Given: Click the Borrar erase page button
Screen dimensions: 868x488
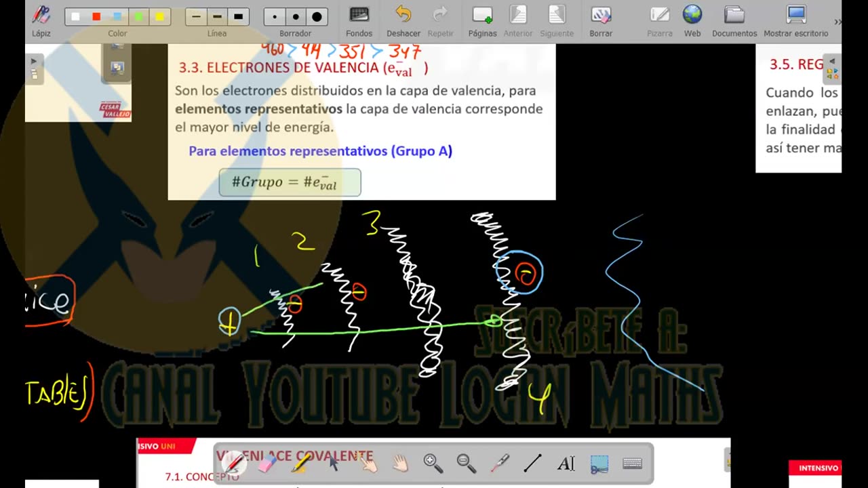Looking at the screenshot, I should point(601,20).
